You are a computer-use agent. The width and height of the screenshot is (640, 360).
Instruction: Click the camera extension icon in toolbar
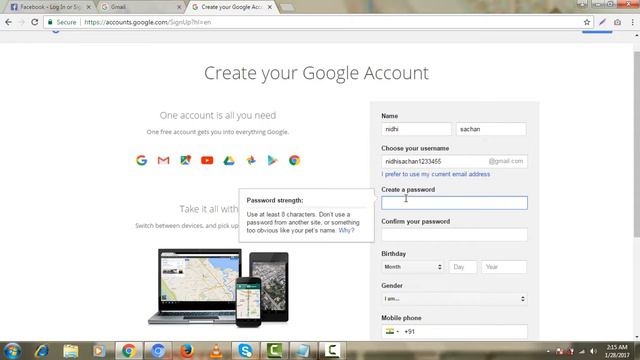618,22
